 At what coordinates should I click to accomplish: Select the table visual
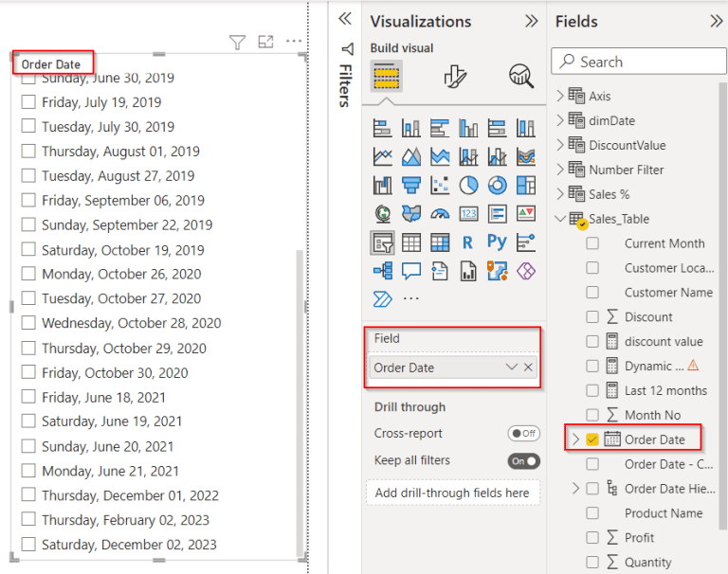point(411,242)
